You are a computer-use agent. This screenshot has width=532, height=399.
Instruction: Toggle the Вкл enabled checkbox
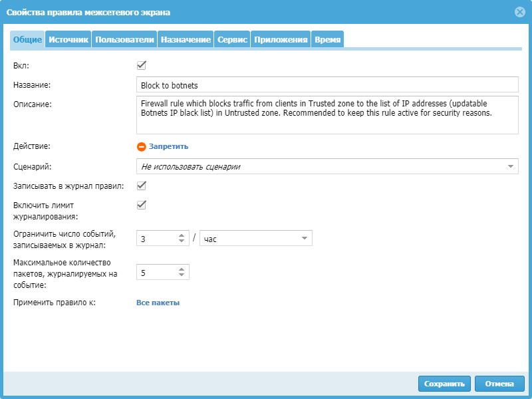coord(141,66)
